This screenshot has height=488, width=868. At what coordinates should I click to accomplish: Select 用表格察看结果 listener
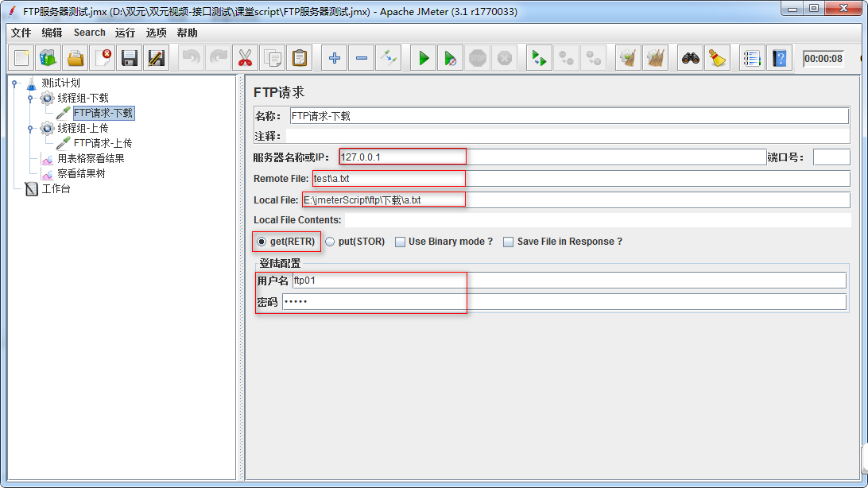click(91, 158)
